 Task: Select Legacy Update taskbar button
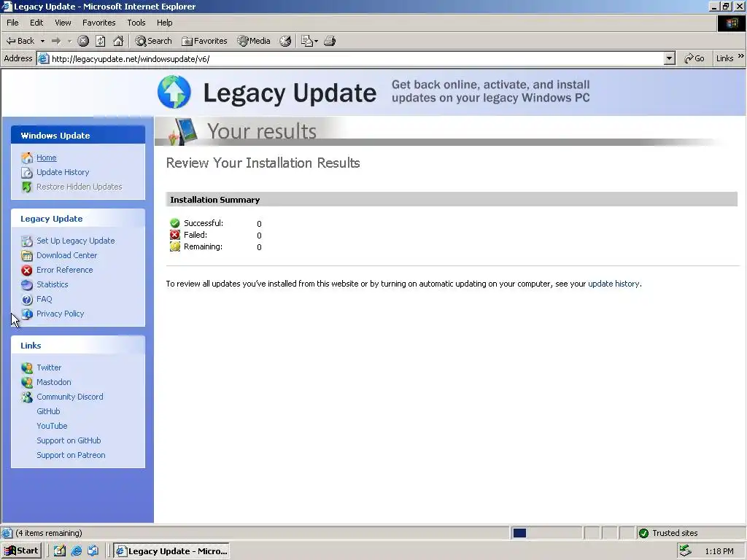pos(172,551)
